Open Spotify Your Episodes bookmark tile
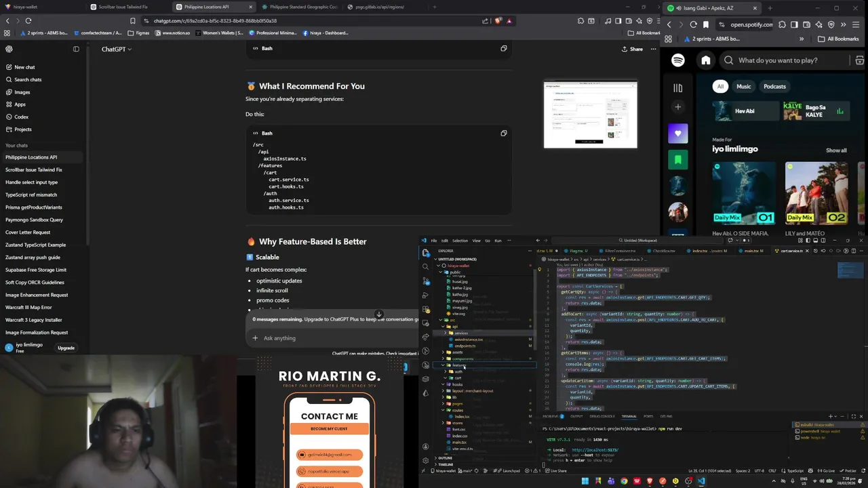868x488 pixels. [677, 159]
